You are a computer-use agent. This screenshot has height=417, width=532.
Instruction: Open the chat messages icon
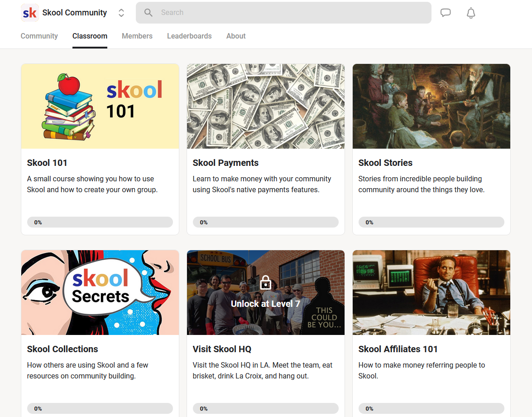click(x=446, y=13)
